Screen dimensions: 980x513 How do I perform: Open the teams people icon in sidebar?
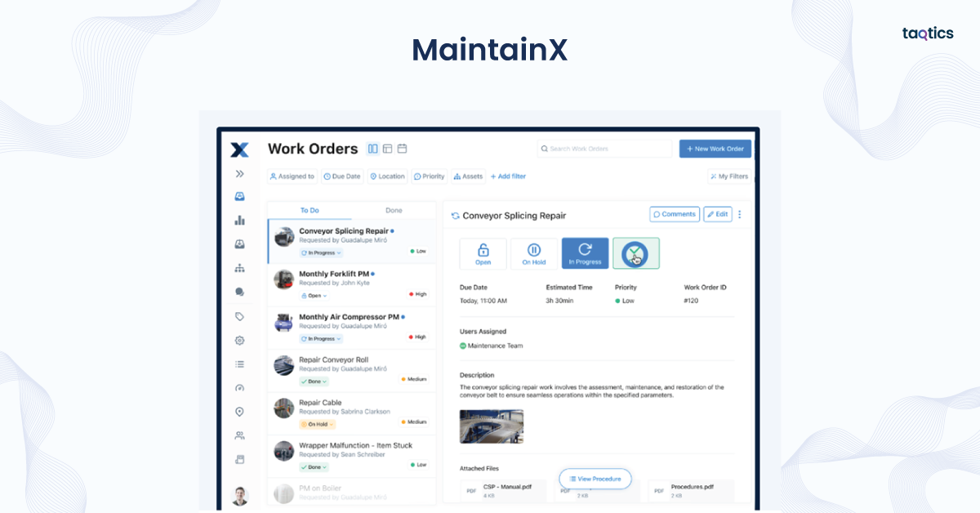click(239, 435)
